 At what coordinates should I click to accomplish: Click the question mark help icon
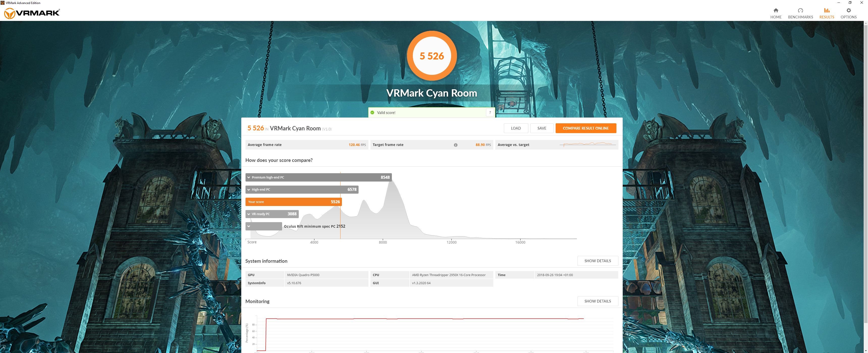pyautogui.click(x=490, y=112)
